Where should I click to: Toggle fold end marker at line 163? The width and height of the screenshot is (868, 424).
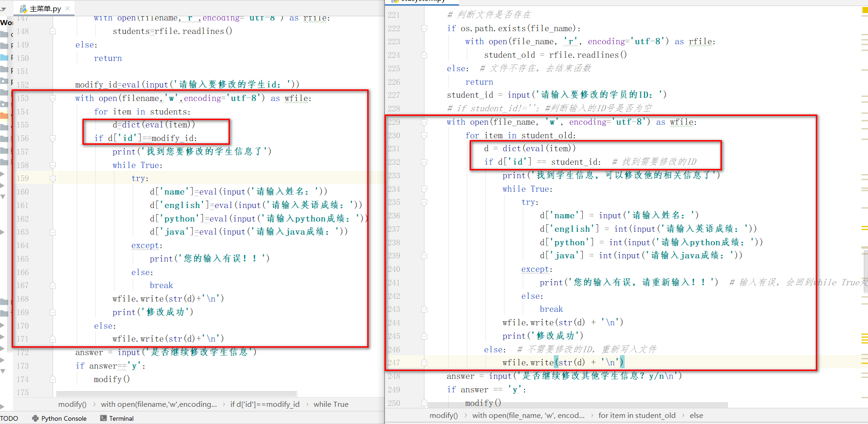[x=53, y=232]
